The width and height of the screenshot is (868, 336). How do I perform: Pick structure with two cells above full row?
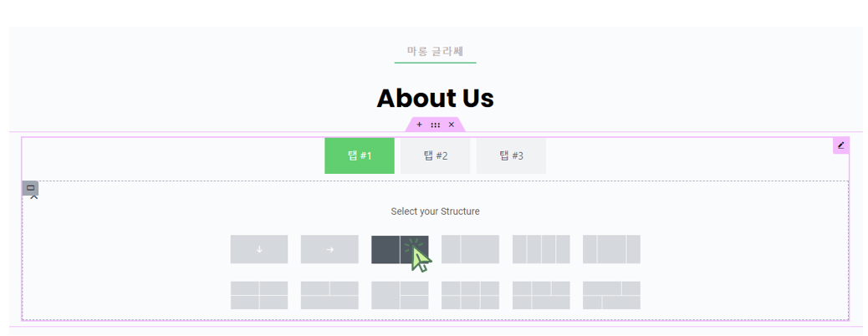click(x=329, y=296)
